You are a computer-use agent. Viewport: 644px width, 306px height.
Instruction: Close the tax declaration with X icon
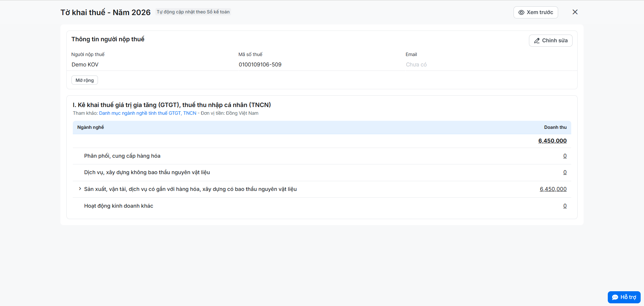(x=575, y=12)
